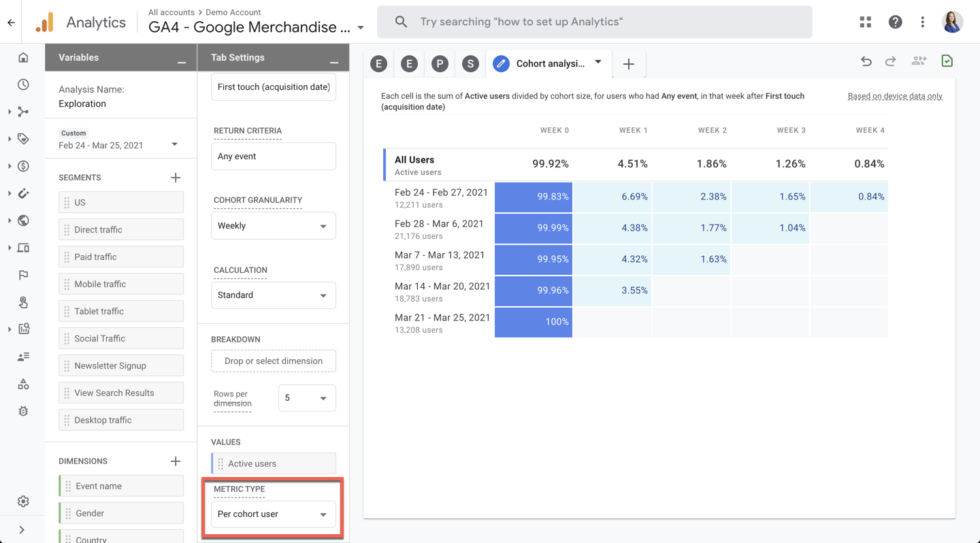The image size is (980, 543).
Task: Add a new segment with the plus button
Action: tap(176, 177)
